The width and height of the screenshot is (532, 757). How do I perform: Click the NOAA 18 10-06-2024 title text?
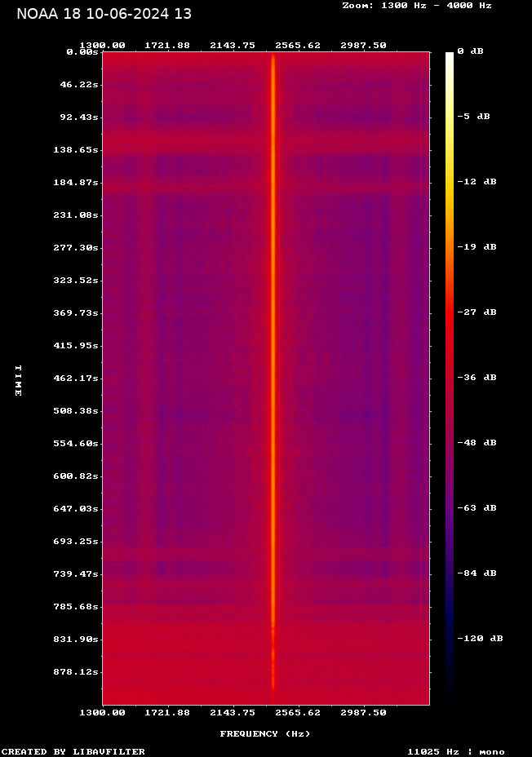pos(104,15)
